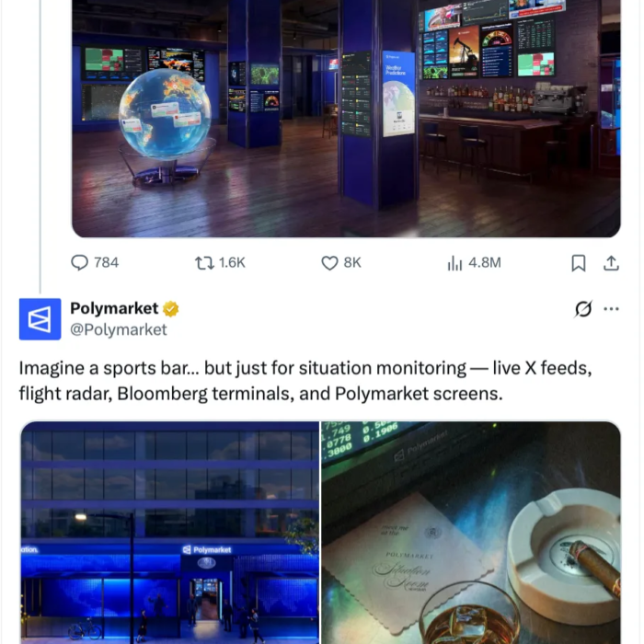Click the reply speech bubble icon

[79, 263]
